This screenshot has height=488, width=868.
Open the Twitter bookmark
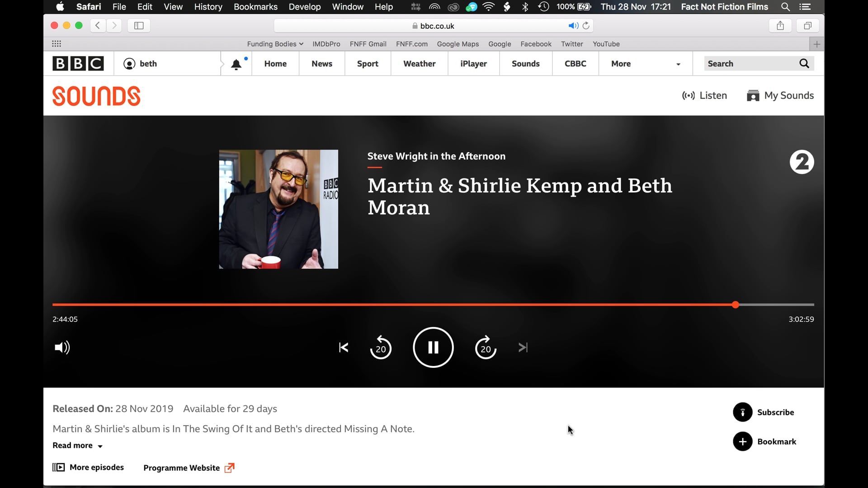click(x=572, y=44)
